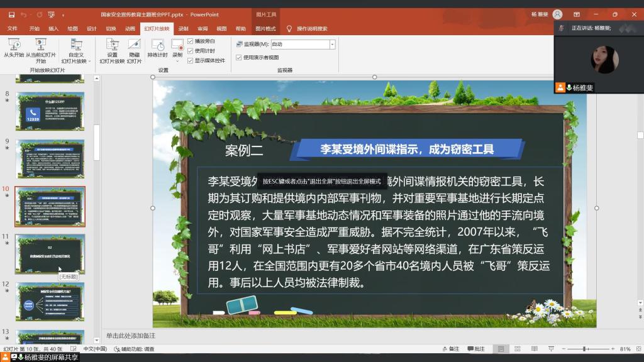Expand the Record (录制) button dropdown arrow
This screenshot has height=362, width=644.
[x=178, y=62]
